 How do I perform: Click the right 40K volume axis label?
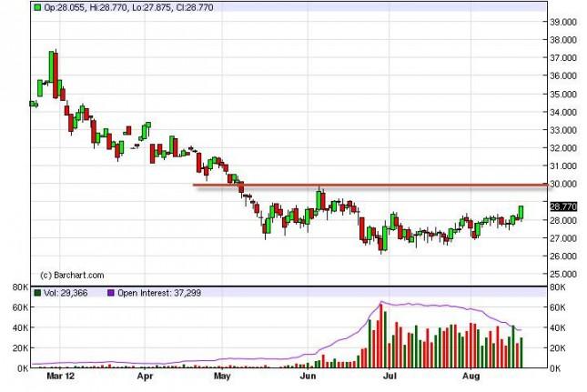click(558, 327)
